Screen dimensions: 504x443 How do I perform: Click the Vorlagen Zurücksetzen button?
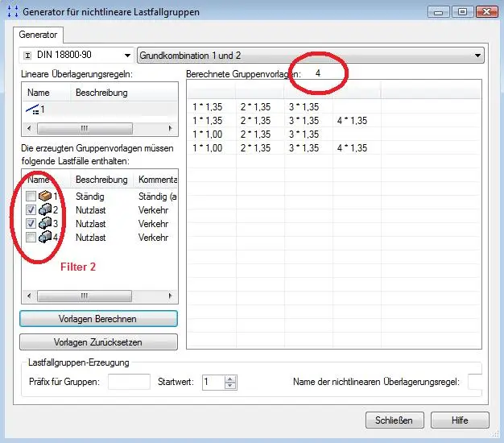point(98,342)
